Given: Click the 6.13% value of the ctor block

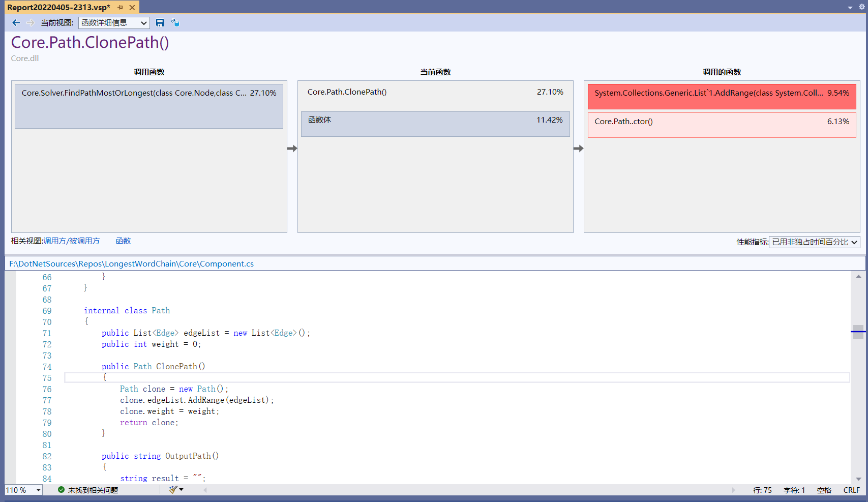Looking at the screenshot, I should pos(838,122).
